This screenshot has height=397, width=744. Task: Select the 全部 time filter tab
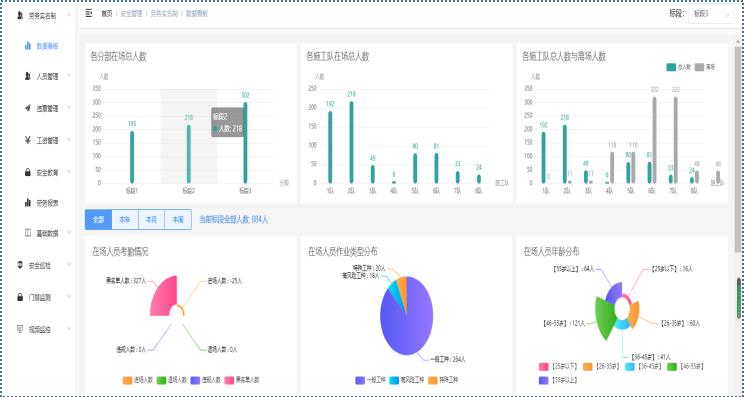[98, 220]
